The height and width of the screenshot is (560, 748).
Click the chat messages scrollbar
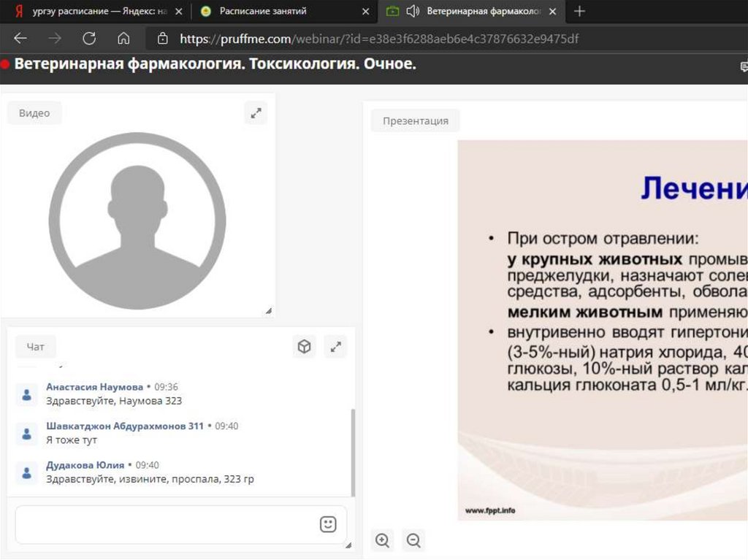point(354,453)
